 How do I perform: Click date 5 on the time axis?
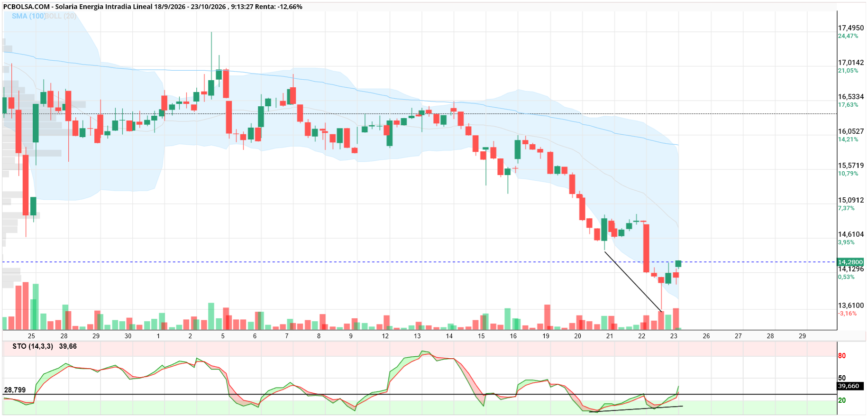click(223, 336)
